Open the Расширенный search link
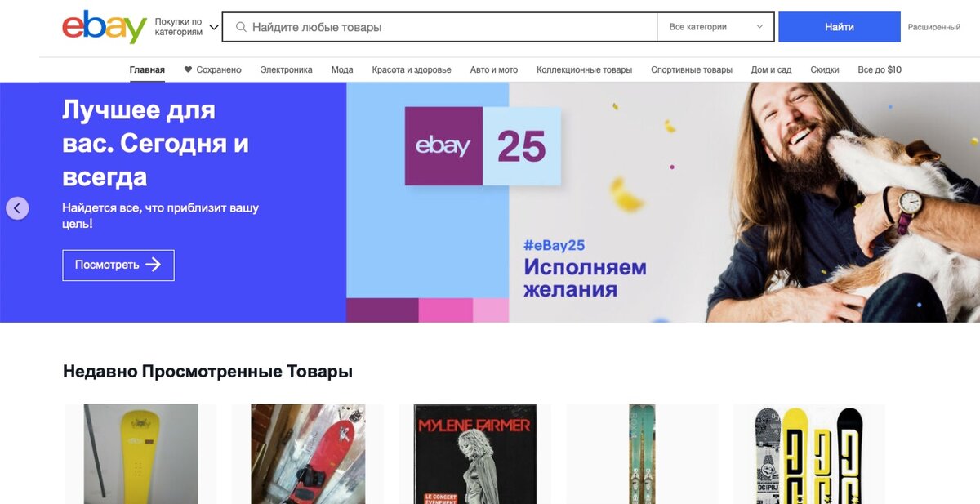Screen dimensions: 980x504 click(x=934, y=27)
